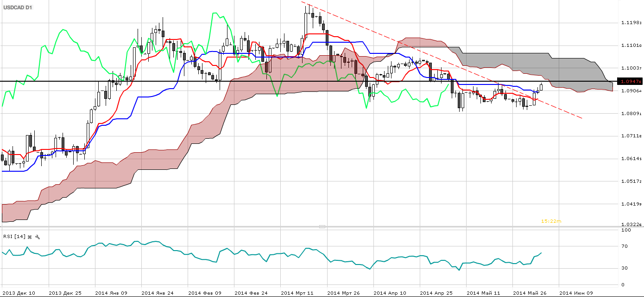Click the 30 level on RSI scale
644x297 pixels.
point(625,268)
